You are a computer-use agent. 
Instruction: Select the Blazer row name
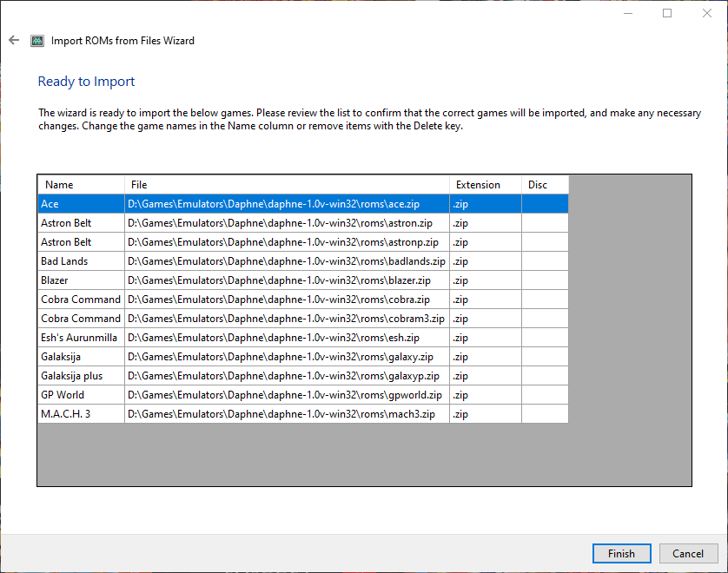[x=81, y=280]
